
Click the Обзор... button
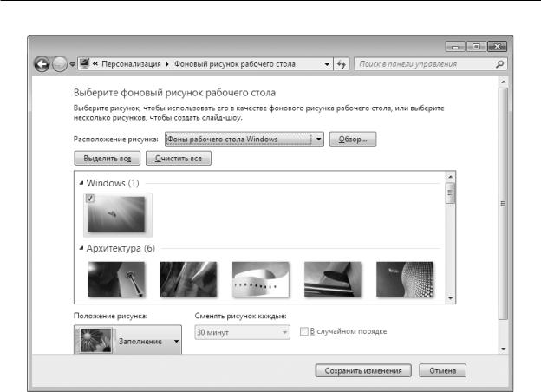pos(353,140)
